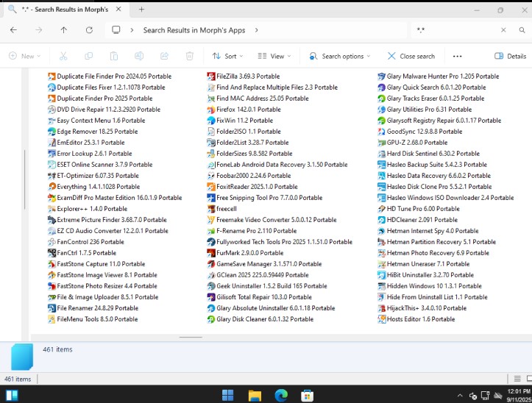
Task: Select FolderSizes 9.8.582 Portable
Action: (x=249, y=154)
